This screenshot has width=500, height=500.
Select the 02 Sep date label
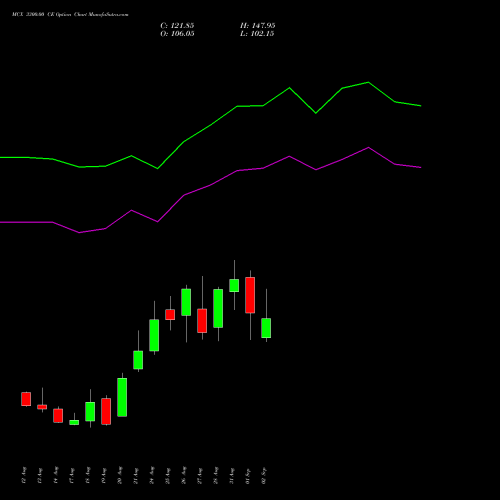[264, 476]
